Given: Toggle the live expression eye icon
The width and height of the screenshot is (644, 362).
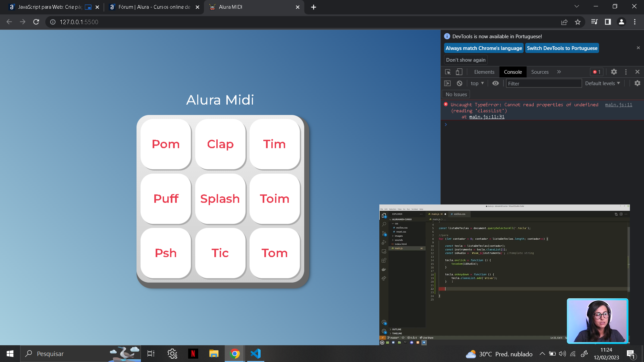Looking at the screenshot, I should [495, 83].
